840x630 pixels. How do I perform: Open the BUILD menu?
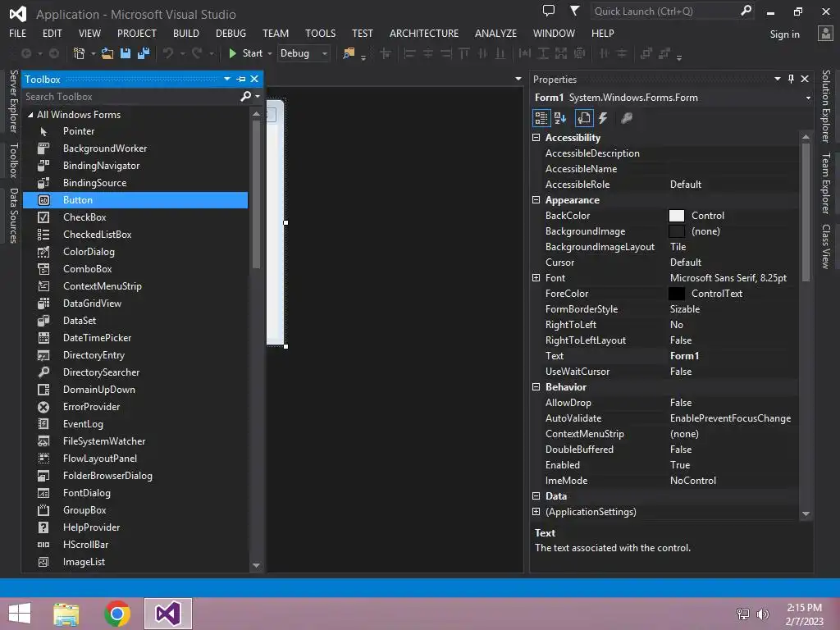tap(186, 33)
